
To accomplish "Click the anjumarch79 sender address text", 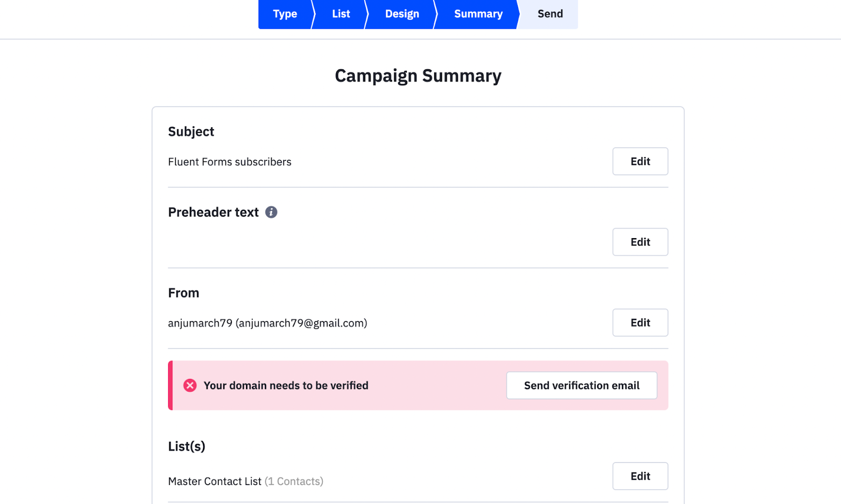I will point(268,323).
